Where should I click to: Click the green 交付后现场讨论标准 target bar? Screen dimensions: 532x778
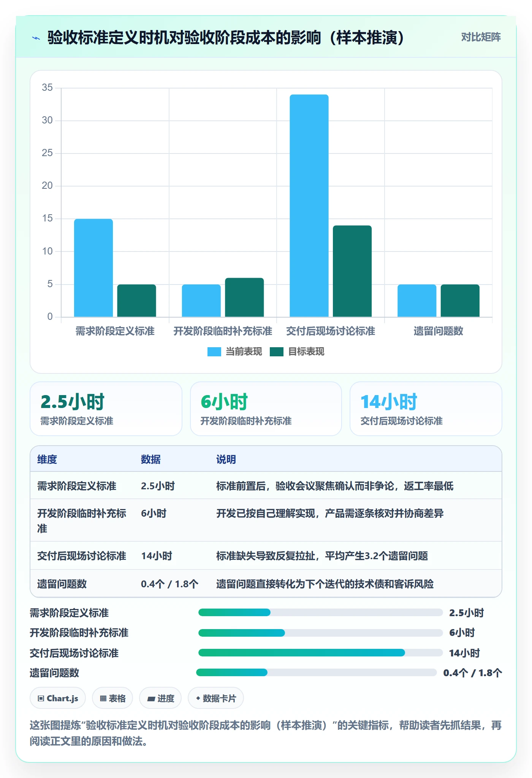tap(352, 271)
